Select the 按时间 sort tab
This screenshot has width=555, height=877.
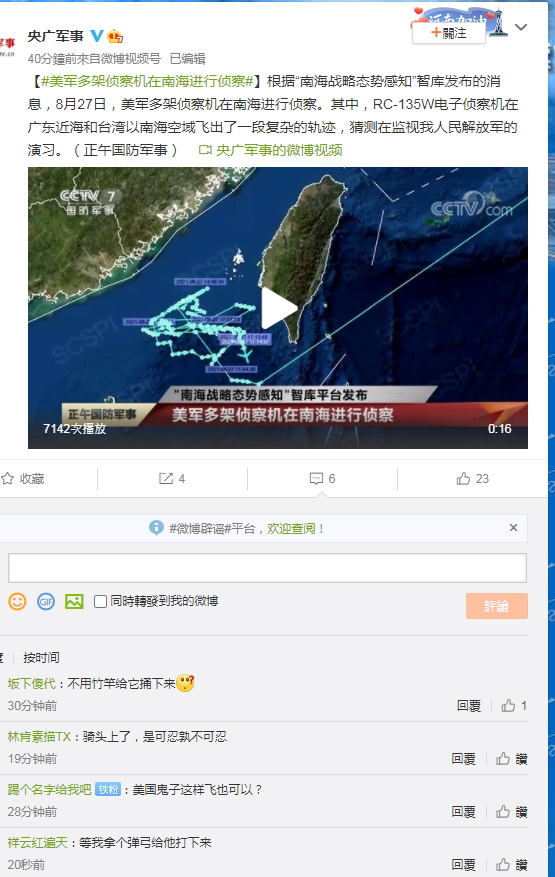point(41,657)
